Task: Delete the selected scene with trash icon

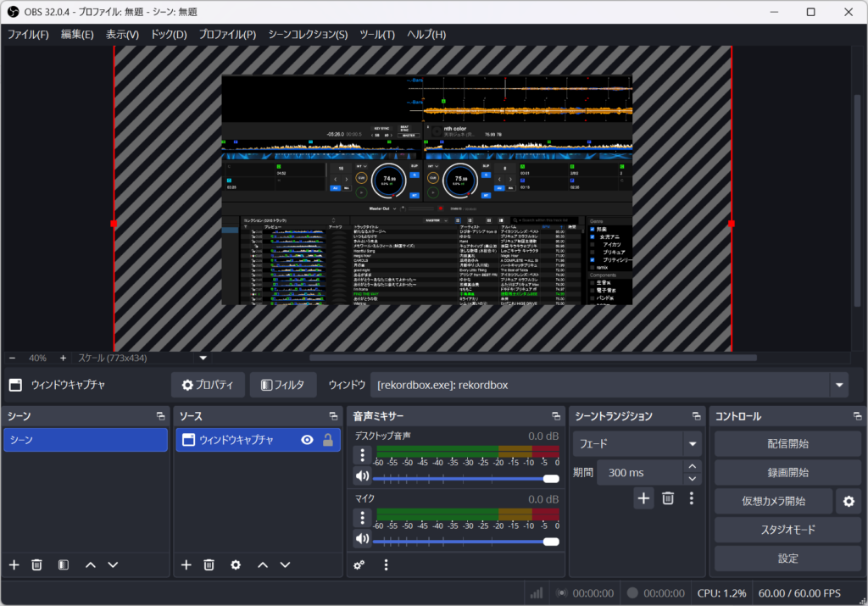Action: pyautogui.click(x=36, y=564)
